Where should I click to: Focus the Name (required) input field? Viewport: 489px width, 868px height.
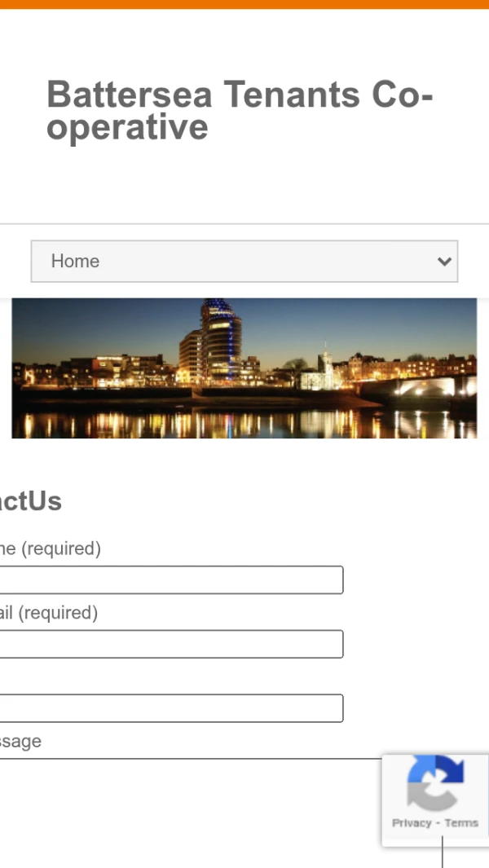pos(171,580)
